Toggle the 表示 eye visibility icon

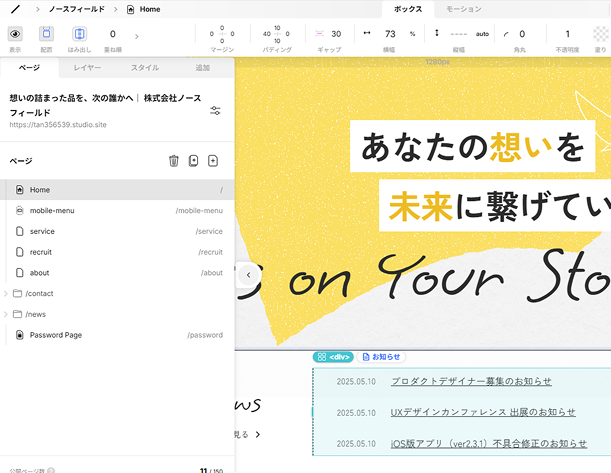[x=15, y=34]
